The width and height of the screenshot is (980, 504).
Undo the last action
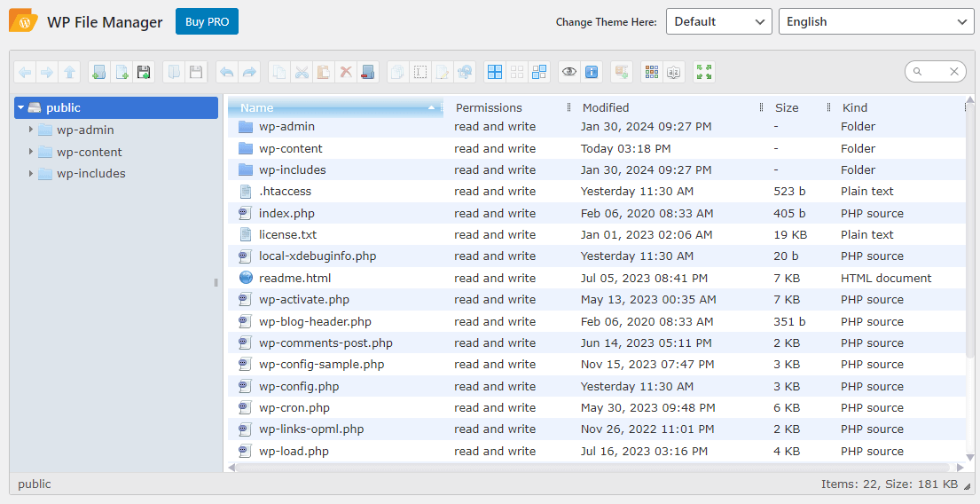tap(227, 73)
